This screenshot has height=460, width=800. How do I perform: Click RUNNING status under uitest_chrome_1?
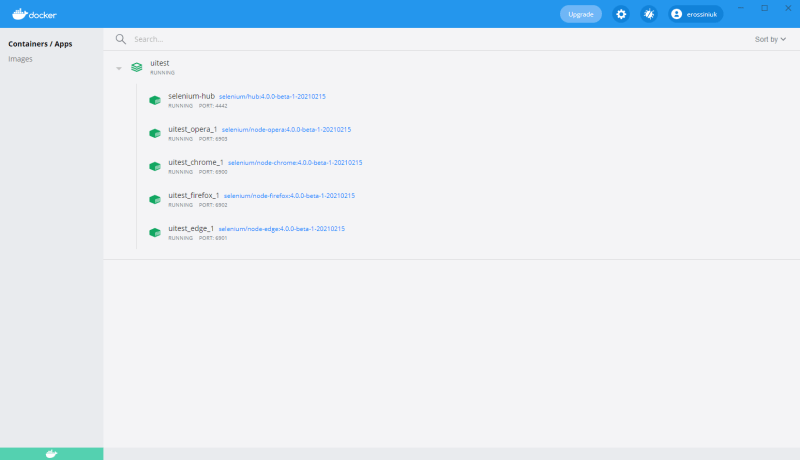coord(181,172)
